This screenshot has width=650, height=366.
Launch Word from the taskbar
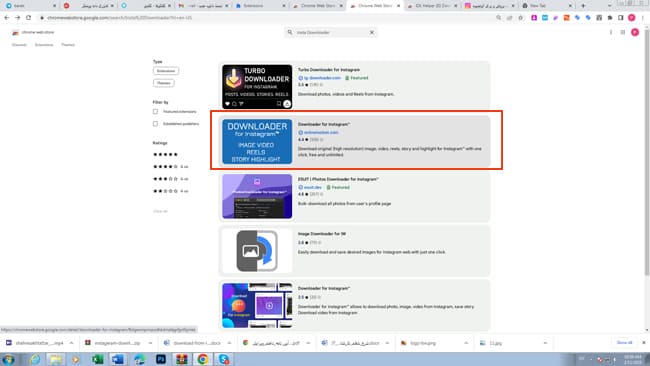coord(118,359)
